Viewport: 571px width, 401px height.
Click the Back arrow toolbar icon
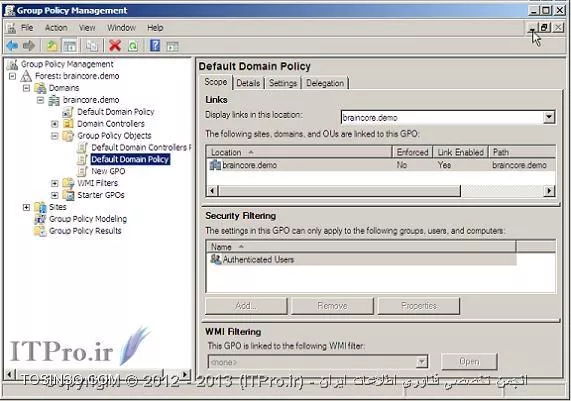[x=12, y=46]
